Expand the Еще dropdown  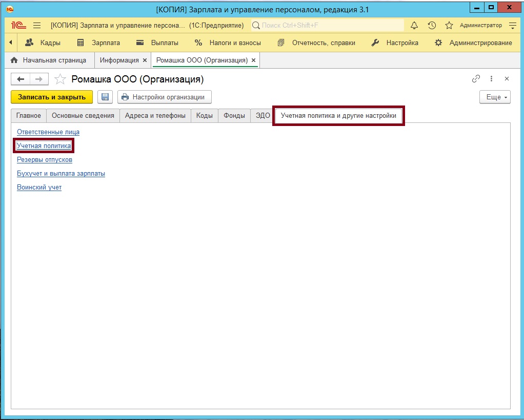(x=495, y=97)
